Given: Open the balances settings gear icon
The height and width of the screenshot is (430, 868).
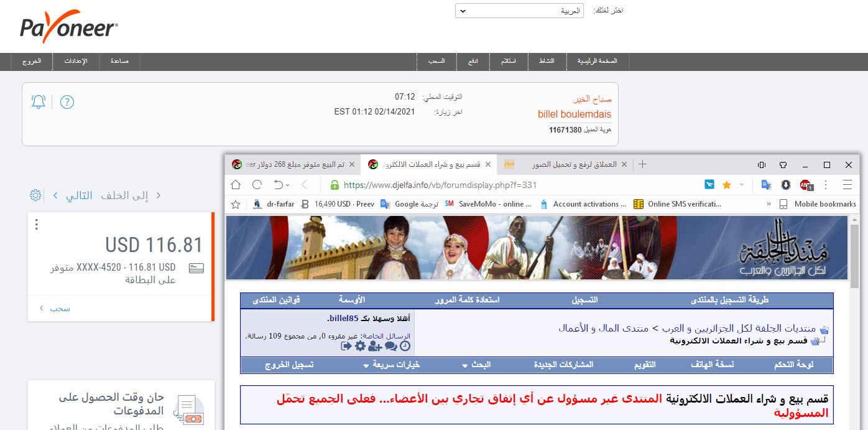Looking at the screenshot, I should coord(35,195).
